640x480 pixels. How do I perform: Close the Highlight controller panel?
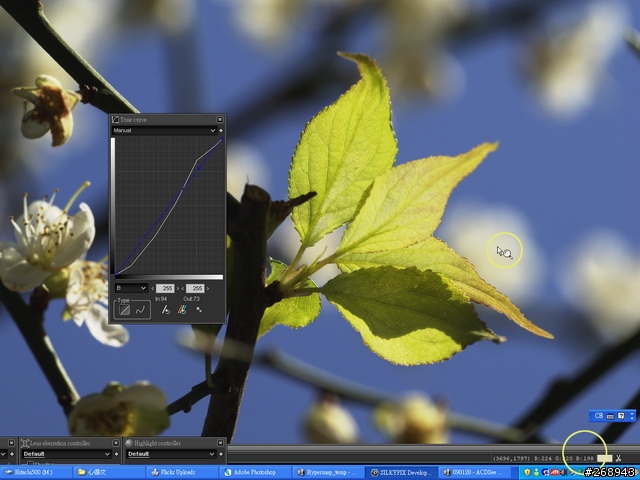pyautogui.click(x=220, y=443)
